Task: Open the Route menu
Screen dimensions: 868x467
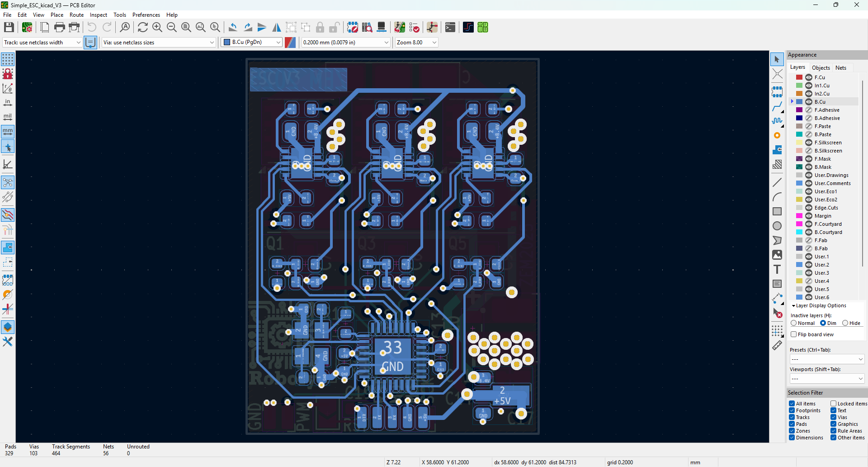Action: click(76, 15)
